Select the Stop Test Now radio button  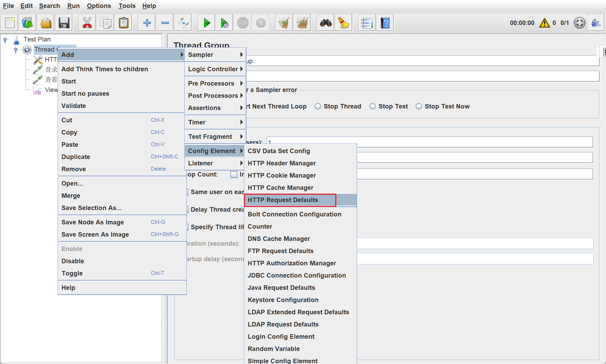pyautogui.click(x=419, y=106)
